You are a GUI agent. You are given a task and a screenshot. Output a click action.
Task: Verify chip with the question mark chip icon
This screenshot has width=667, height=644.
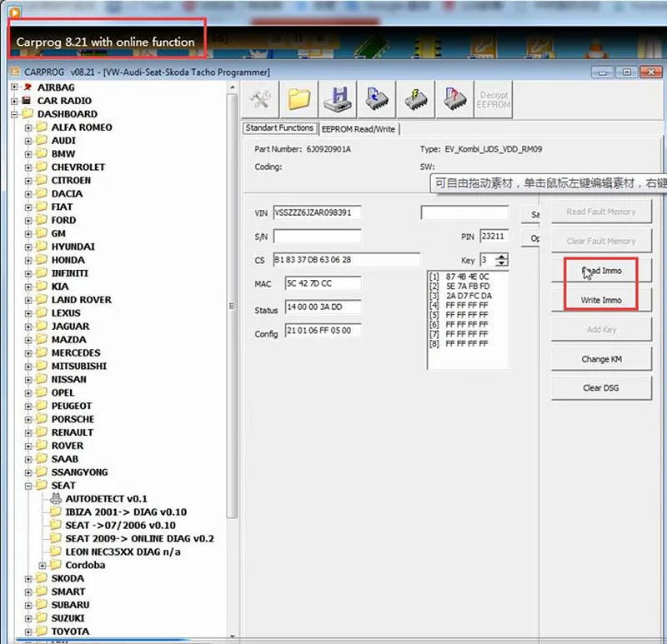454,99
